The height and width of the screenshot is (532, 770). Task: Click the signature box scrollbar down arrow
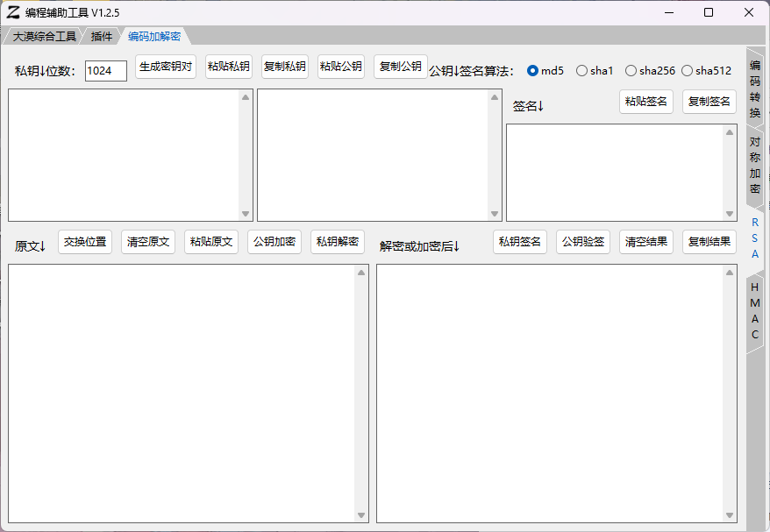[730, 214]
